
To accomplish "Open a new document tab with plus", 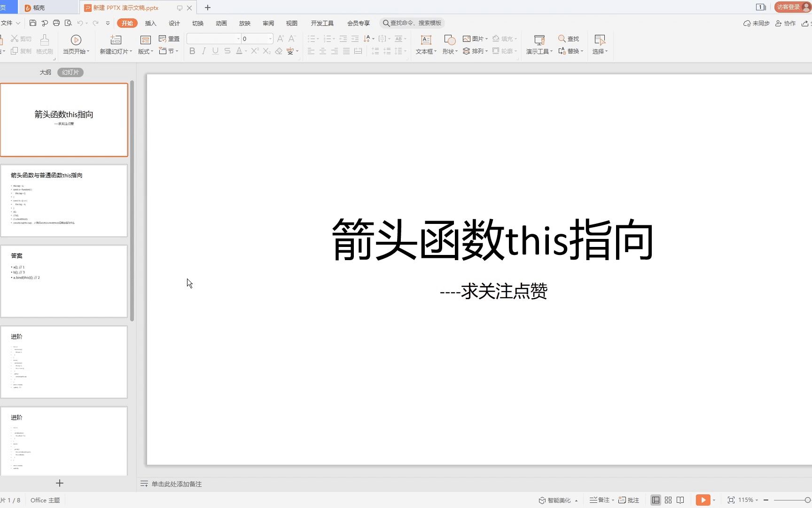I will 208,8.
